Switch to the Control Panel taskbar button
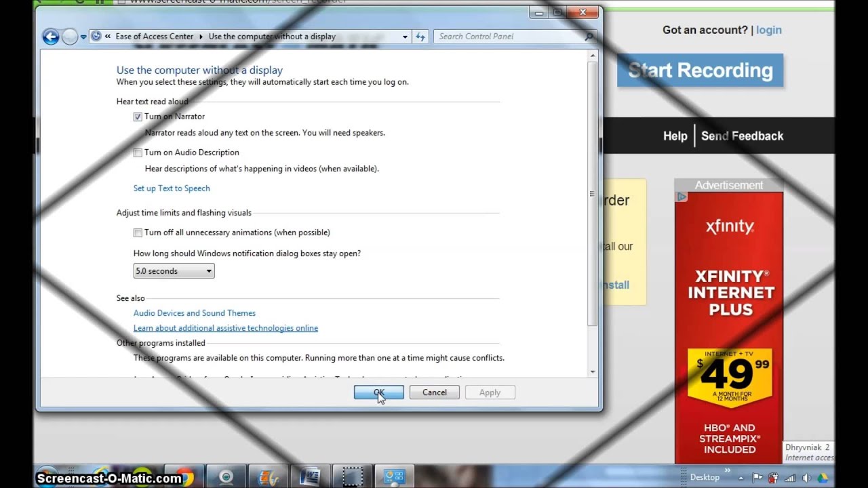The image size is (868, 488). [394, 477]
